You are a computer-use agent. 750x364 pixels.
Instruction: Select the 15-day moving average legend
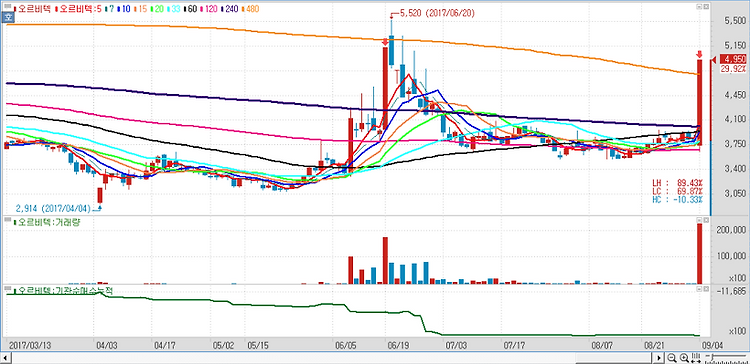coord(141,9)
